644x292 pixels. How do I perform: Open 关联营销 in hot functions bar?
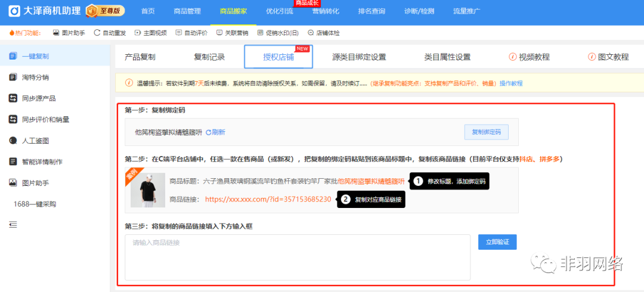coord(220,33)
